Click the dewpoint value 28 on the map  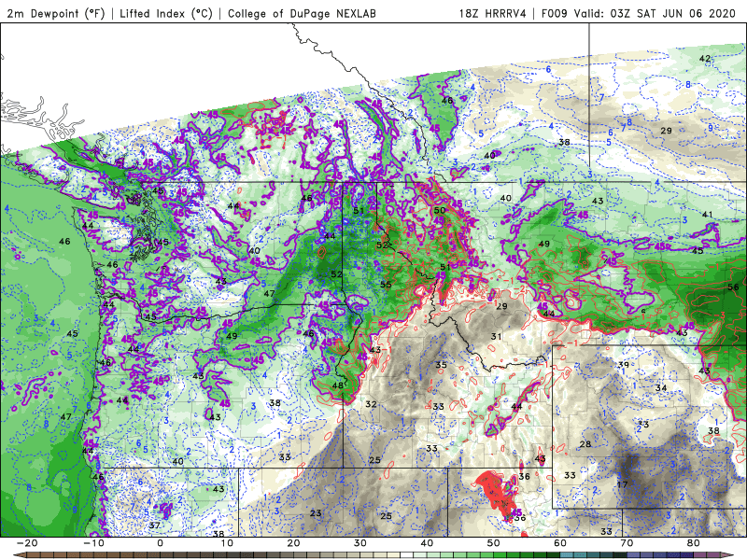(585, 444)
